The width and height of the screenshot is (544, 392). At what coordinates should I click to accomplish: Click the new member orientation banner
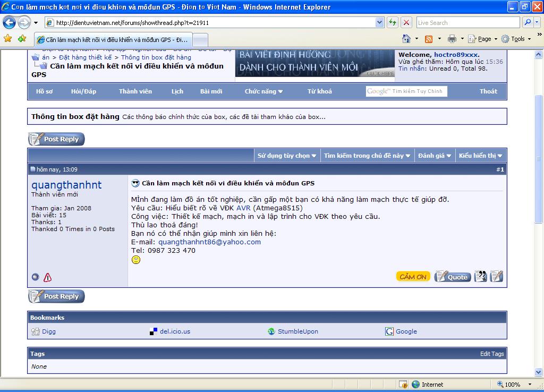(314, 63)
